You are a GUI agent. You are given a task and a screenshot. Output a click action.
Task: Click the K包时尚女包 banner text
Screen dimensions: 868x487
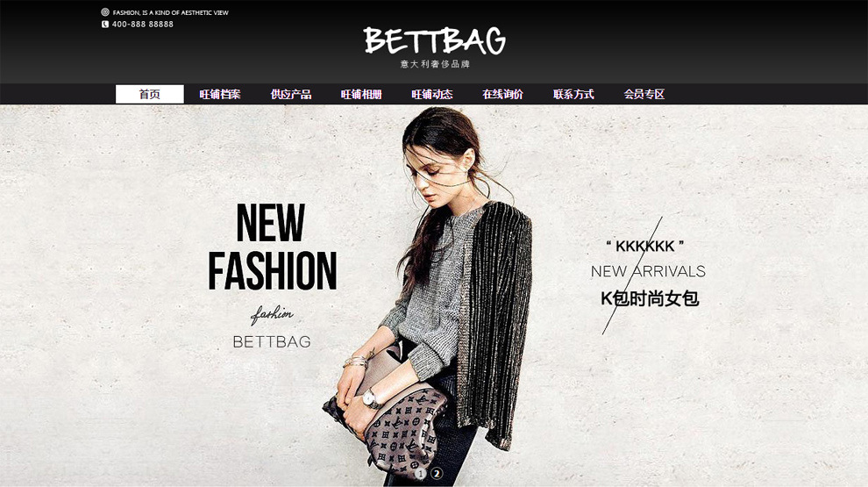tap(650, 298)
